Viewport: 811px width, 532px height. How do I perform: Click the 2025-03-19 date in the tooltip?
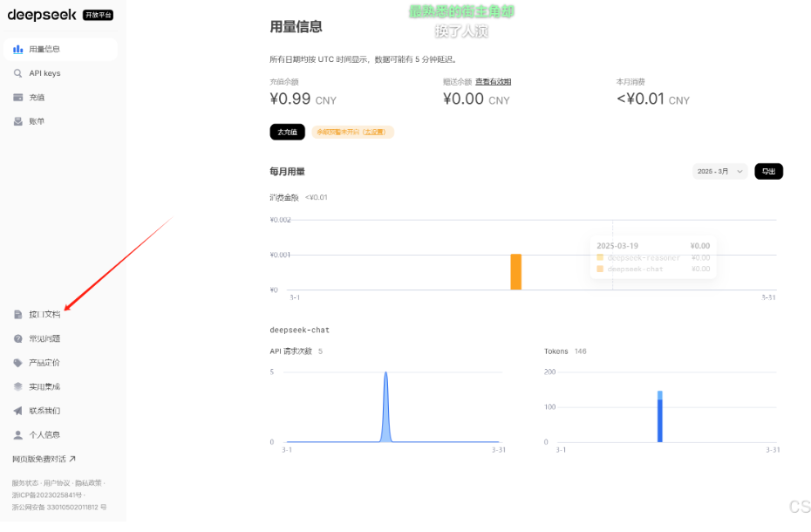(x=617, y=246)
